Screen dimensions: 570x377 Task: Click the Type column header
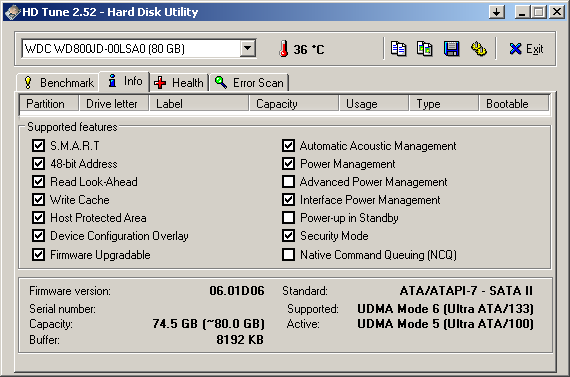[x=444, y=104]
